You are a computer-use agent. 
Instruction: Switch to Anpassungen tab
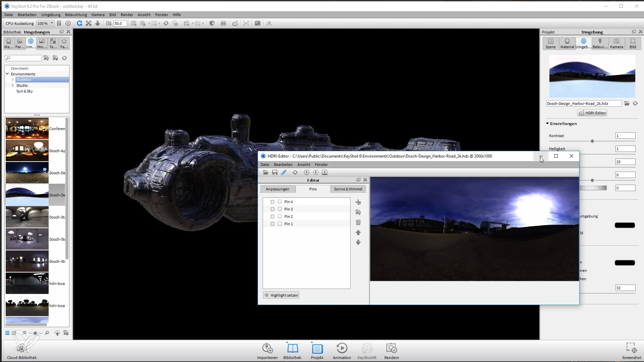click(x=278, y=189)
